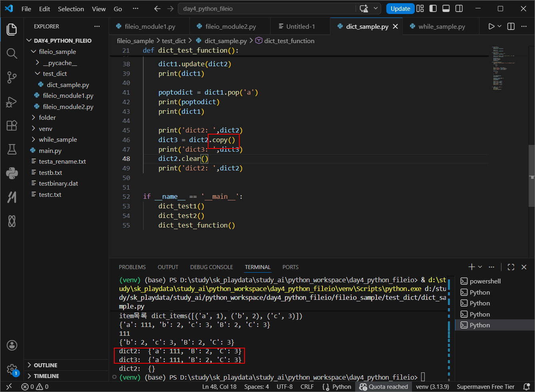This screenshot has height=392, width=535.
Task: Open terminal panel more actions ellipsis
Action: click(491, 267)
